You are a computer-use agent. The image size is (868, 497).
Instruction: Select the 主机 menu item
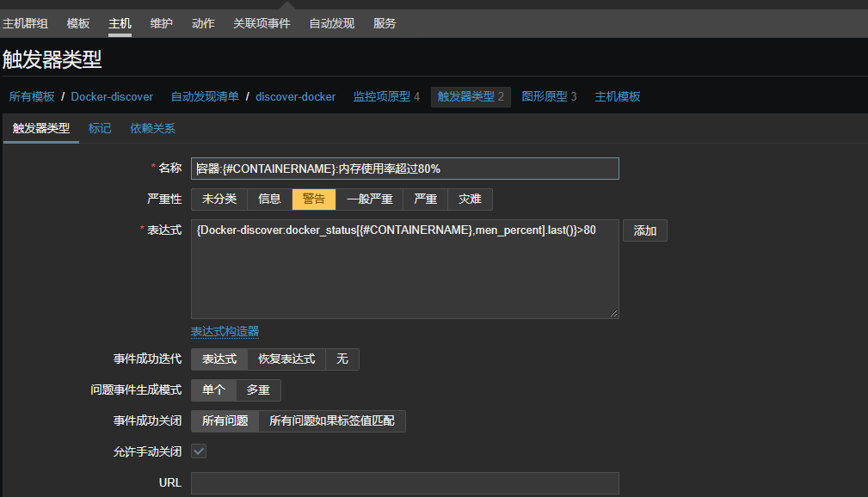tap(120, 23)
